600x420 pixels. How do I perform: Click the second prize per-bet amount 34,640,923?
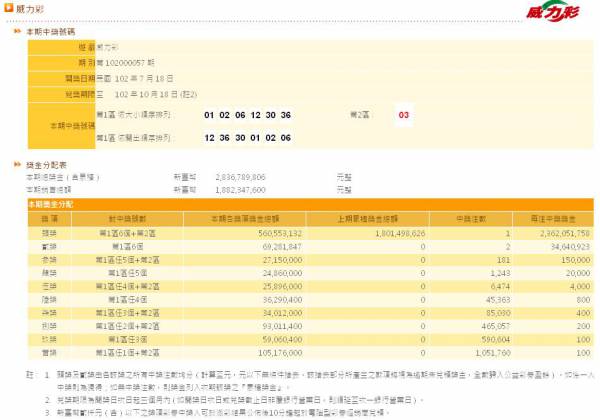point(570,247)
